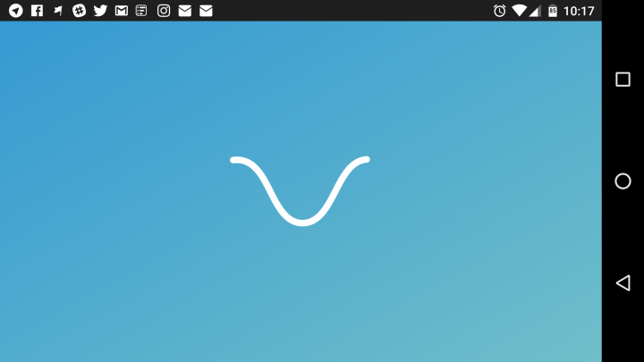The height and width of the screenshot is (362, 644).
Task: Tap the Gmail M notification icon
Action: (121, 11)
